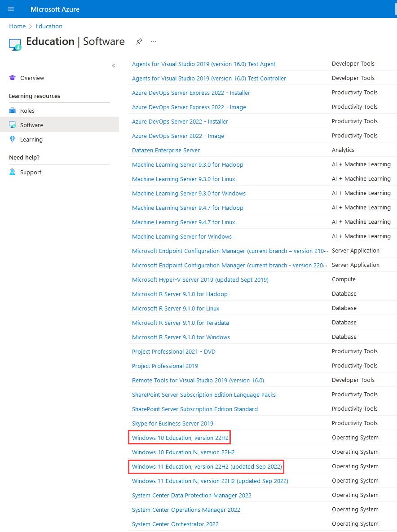Open Project Professional 2021 - DVD
The height and width of the screenshot is (532, 397).
pyautogui.click(x=174, y=351)
